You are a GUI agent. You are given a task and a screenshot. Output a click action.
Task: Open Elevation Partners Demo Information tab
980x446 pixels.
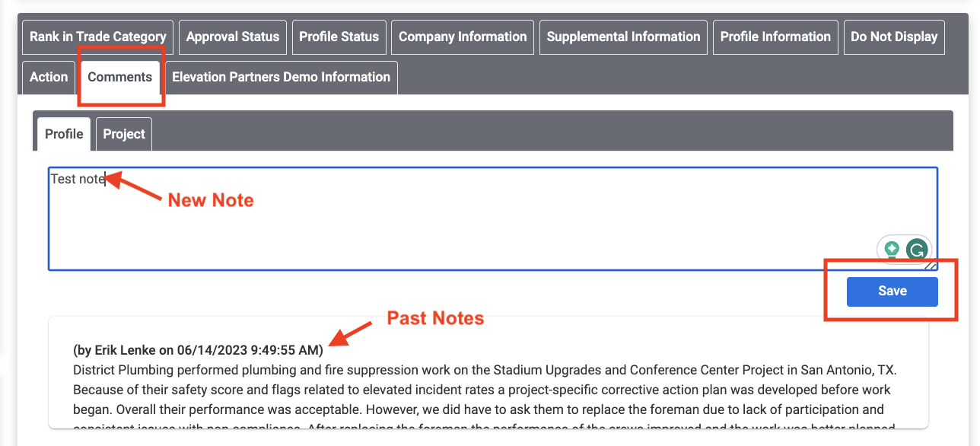(x=281, y=77)
